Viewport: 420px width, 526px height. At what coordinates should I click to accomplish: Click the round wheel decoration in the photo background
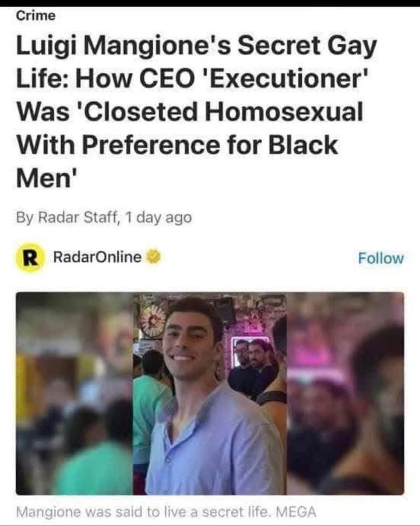(152, 321)
